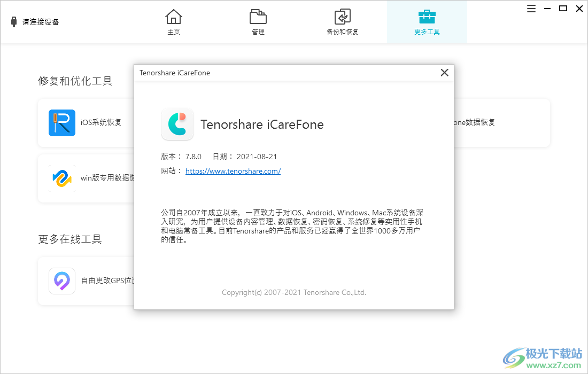Switch to the 管理 tab
Screen dimensions: 588x374
258,22
